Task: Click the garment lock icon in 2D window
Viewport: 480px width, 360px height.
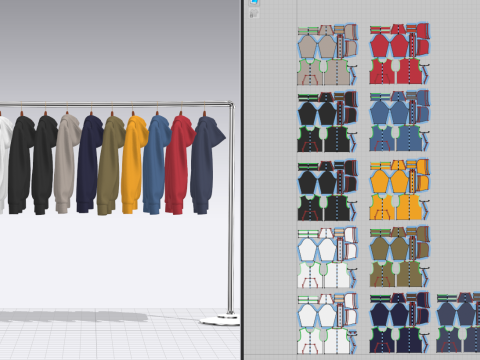Action: pos(254,13)
